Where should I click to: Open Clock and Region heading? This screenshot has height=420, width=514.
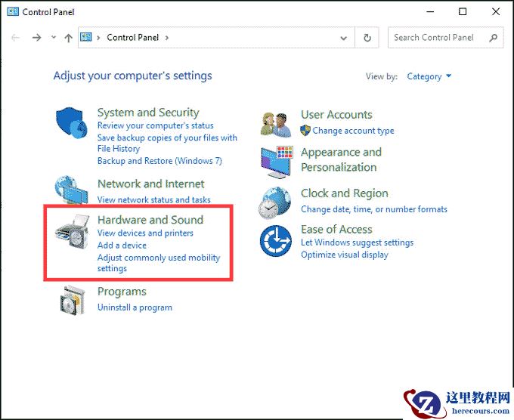tap(345, 193)
